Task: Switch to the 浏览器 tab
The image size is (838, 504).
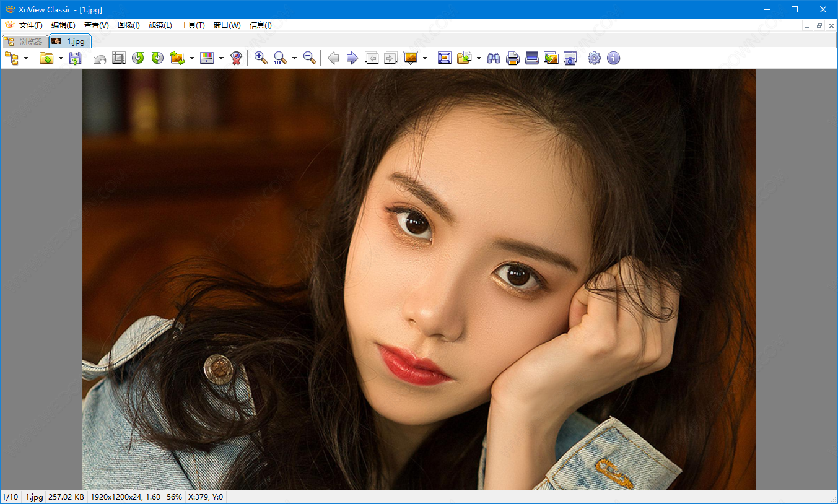Action: point(25,41)
